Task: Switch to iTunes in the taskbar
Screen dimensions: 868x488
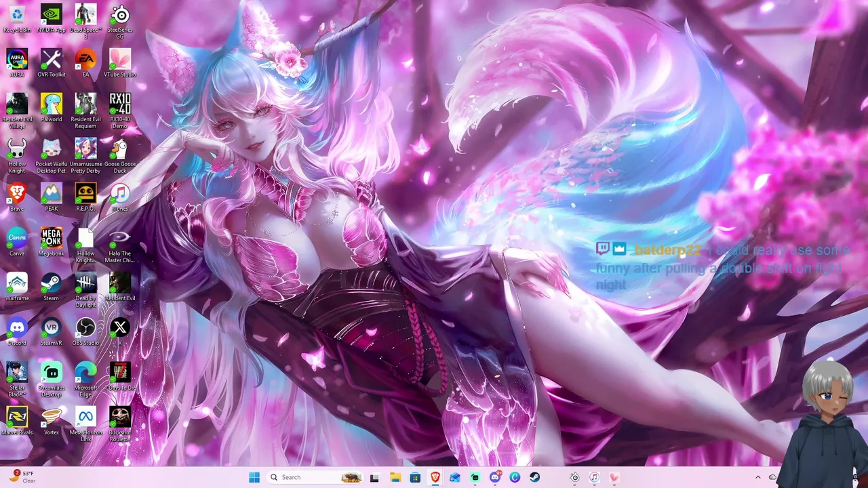Action: (x=594, y=477)
